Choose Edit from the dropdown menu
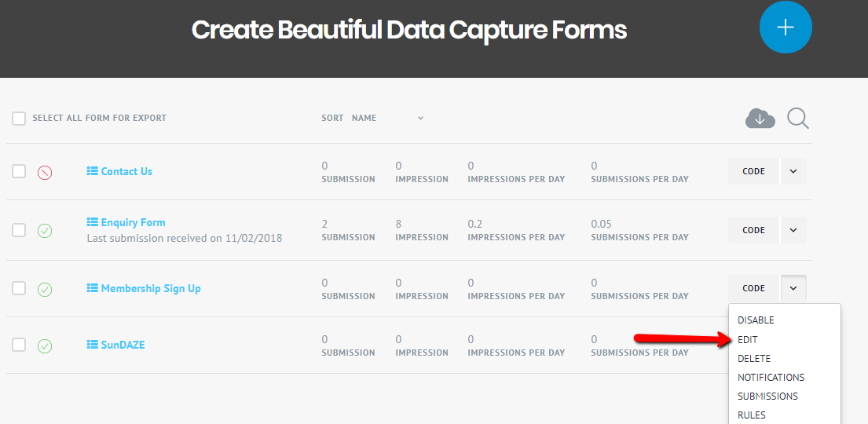This screenshot has height=424, width=868. tap(747, 339)
